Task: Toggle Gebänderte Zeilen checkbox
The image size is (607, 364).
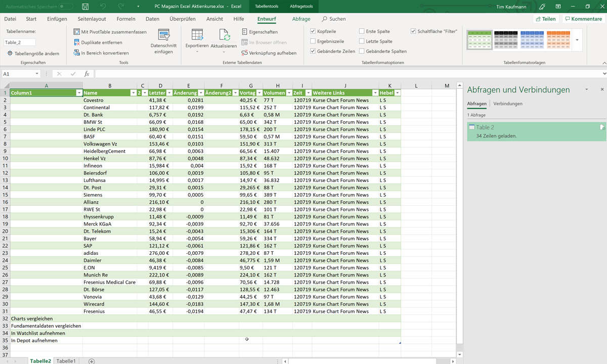Action: pyautogui.click(x=313, y=51)
